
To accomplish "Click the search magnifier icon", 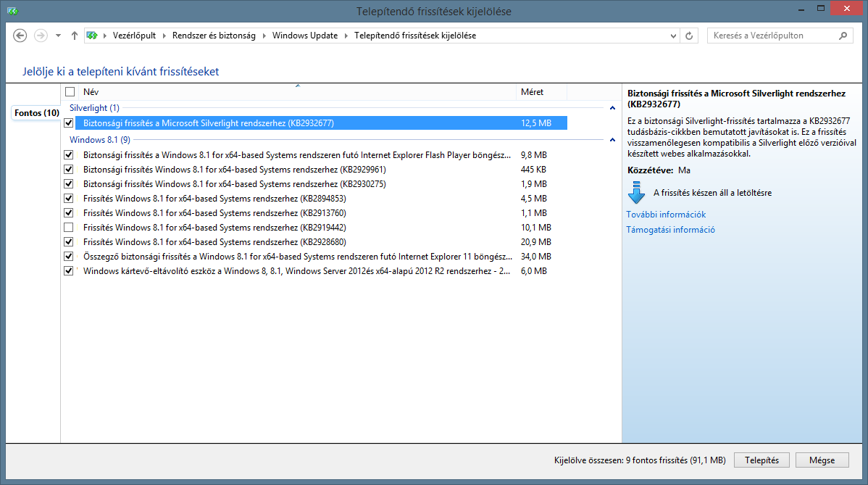I will point(843,36).
